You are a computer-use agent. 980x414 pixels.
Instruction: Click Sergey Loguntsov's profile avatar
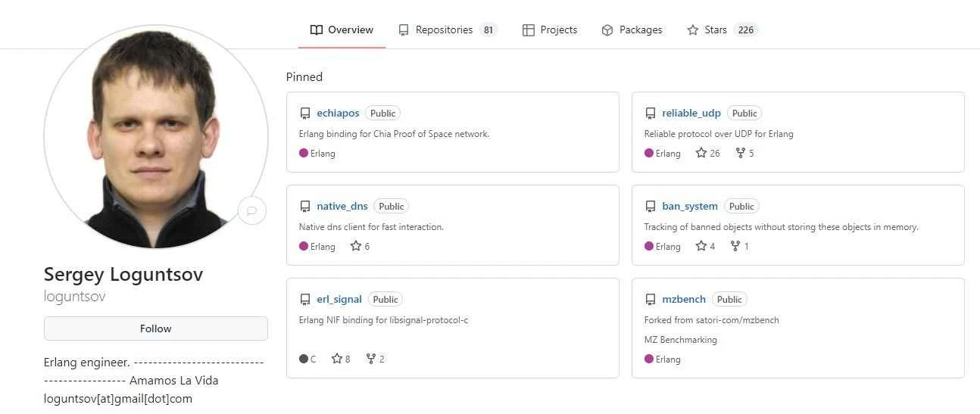pos(156,137)
